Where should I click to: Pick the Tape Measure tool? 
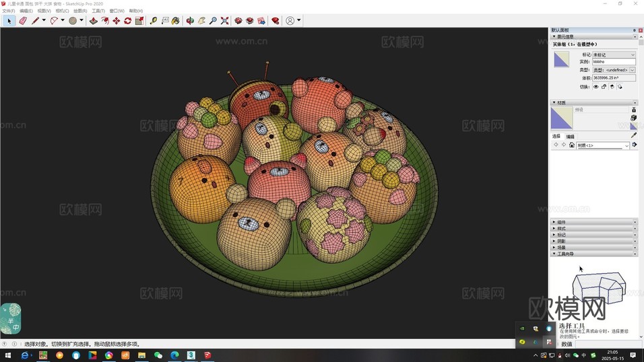pyautogui.click(x=154, y=20)
